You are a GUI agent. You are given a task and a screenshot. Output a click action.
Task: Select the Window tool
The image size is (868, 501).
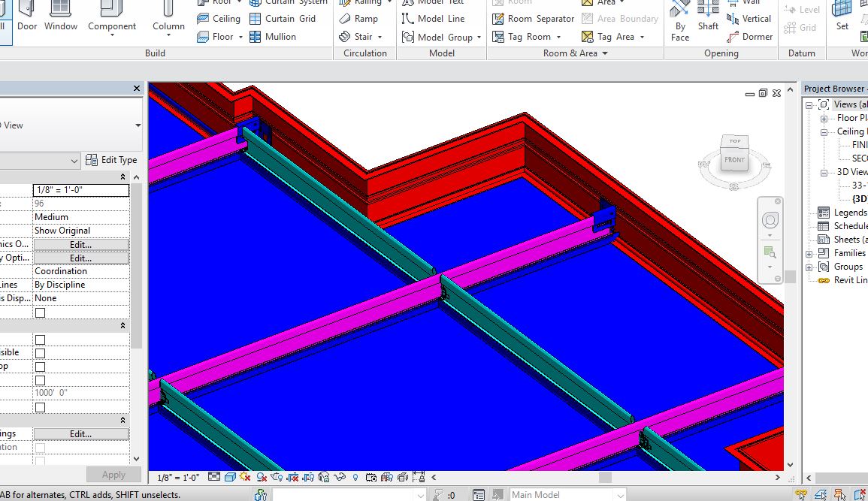(x=61, y=17)
